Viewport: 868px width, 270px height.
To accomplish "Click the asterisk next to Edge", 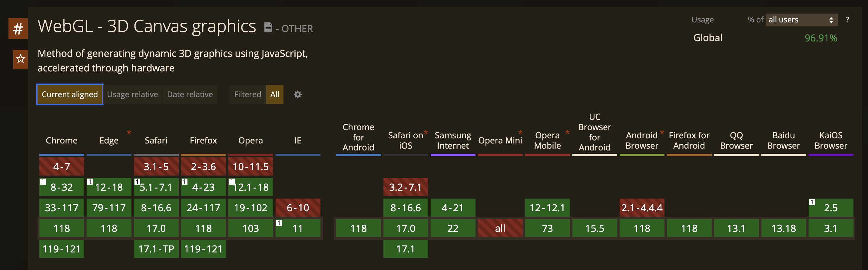I will click(129, 132).
